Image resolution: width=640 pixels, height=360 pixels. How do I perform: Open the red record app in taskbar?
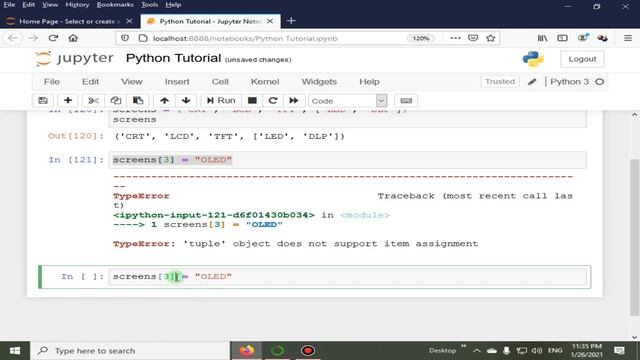(x=308, y=351)
